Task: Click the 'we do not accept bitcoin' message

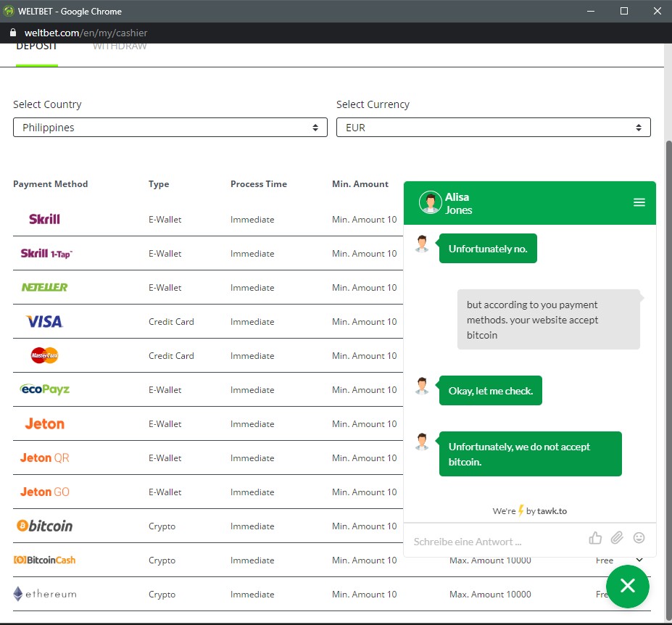Action: [530, 454]
